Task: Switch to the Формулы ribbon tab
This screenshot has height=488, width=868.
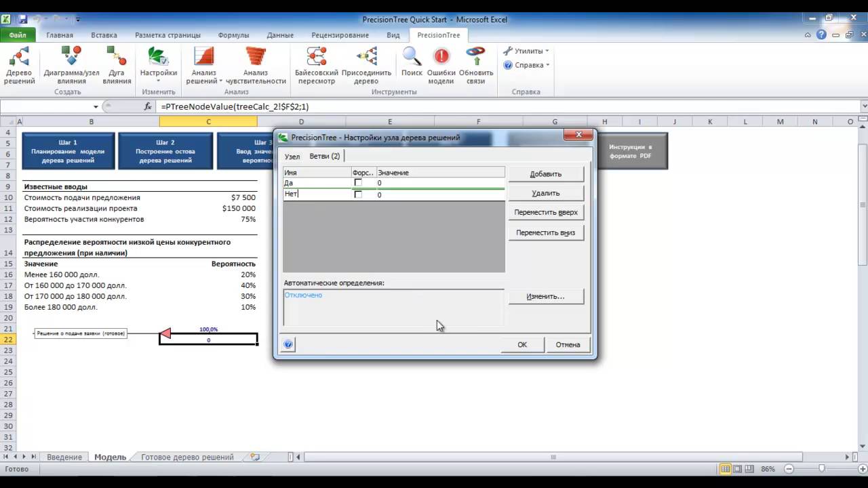Action: (x=233, y=35)
